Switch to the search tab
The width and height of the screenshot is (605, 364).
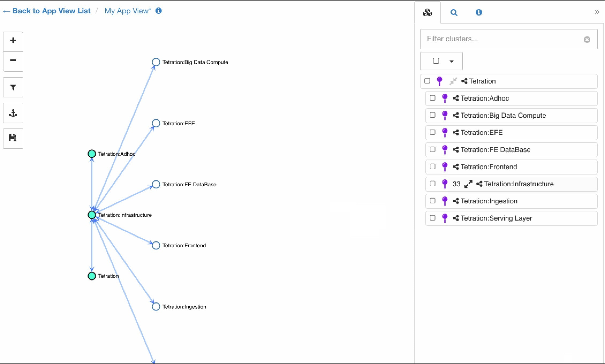[x=454, y=12]
